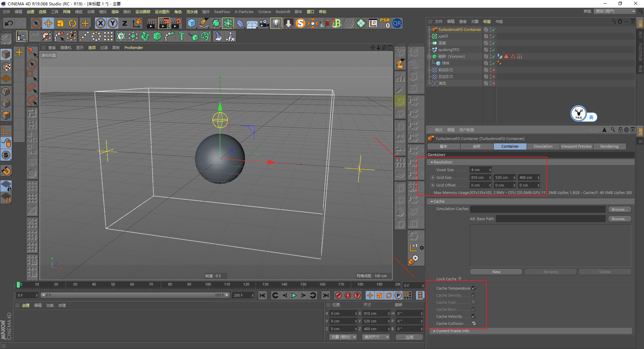Click the Light bulb object icon

(276, 23)
